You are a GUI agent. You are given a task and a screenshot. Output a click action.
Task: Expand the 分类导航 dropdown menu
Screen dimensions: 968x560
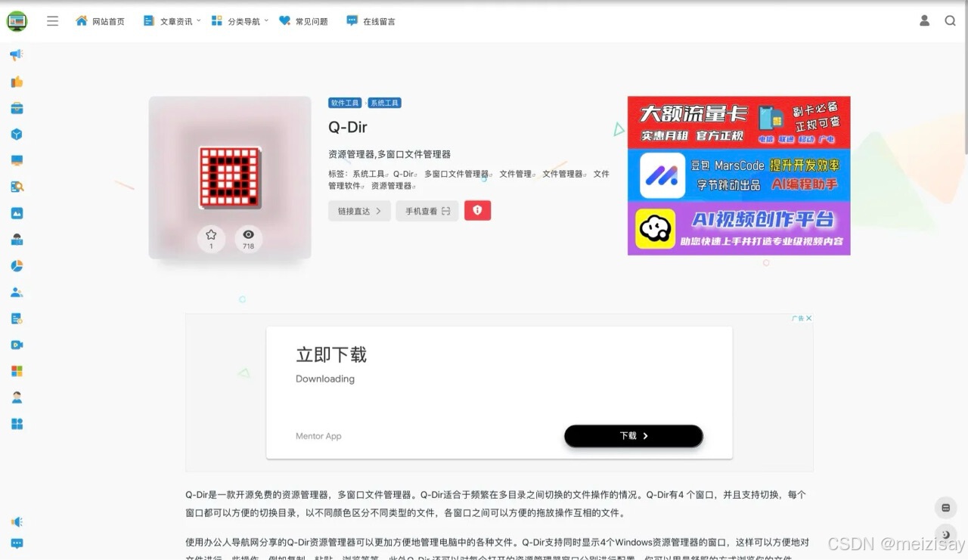(x=240, y=21)
